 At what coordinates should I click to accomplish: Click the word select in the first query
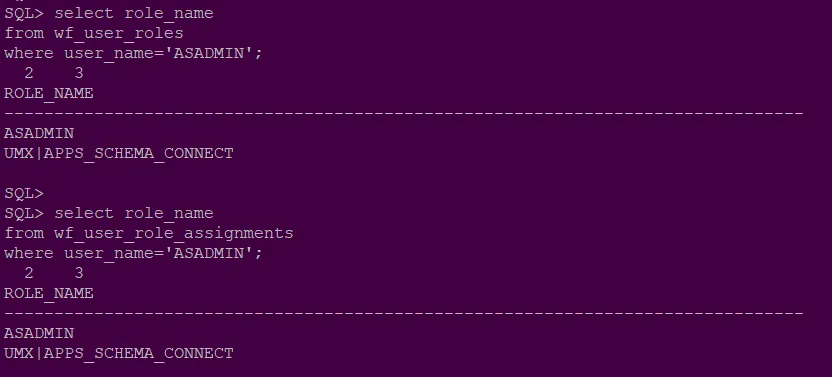tap(84, 13)
